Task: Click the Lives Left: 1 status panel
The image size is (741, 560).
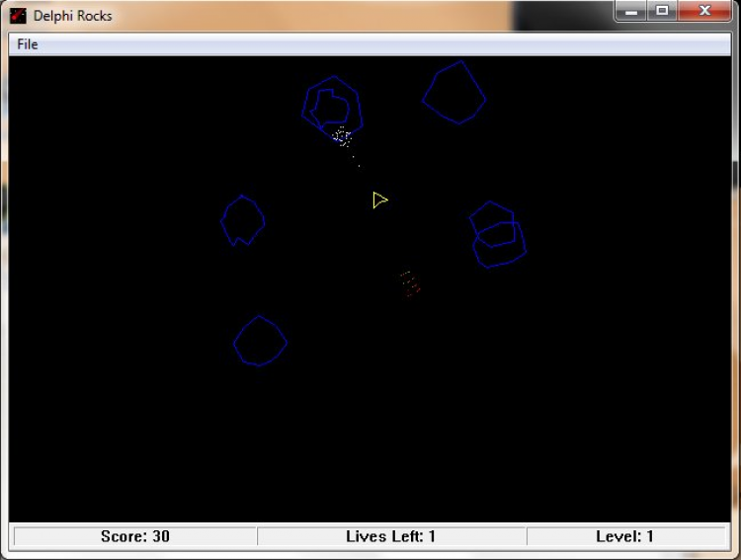Action: point(391,536)
